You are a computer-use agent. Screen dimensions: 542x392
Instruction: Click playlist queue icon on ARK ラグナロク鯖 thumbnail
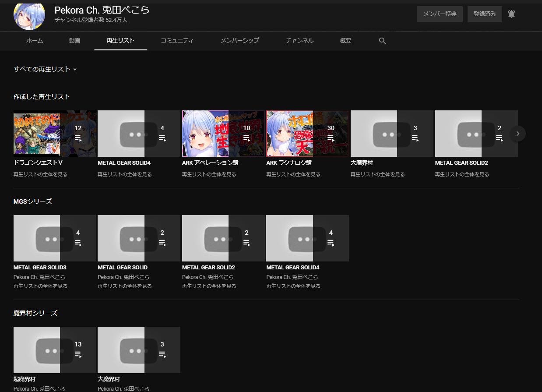click(x=331, y=138)
